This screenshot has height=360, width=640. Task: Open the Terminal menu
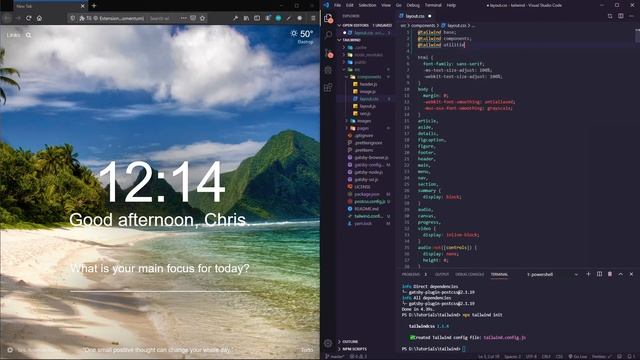(433, 5)
